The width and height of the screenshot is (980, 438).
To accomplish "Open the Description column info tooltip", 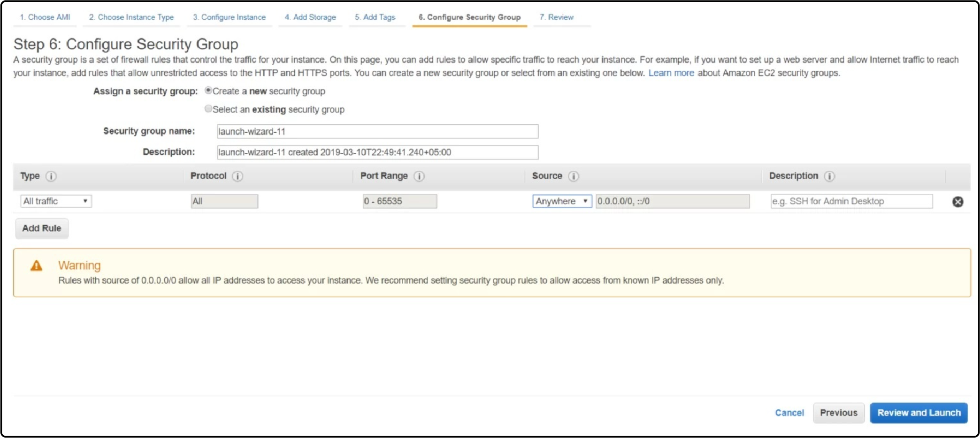I will pos(829,176).
